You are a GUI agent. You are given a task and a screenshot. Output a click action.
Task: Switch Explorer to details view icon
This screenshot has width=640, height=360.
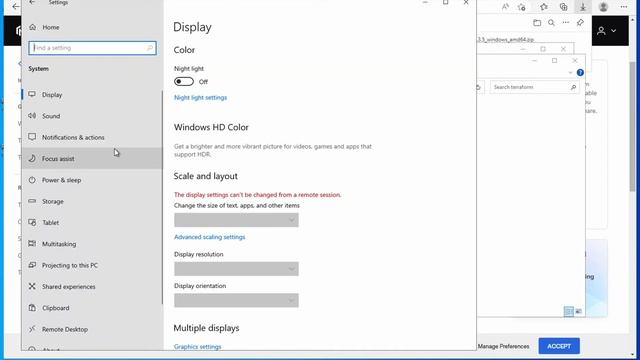point(569,311)
